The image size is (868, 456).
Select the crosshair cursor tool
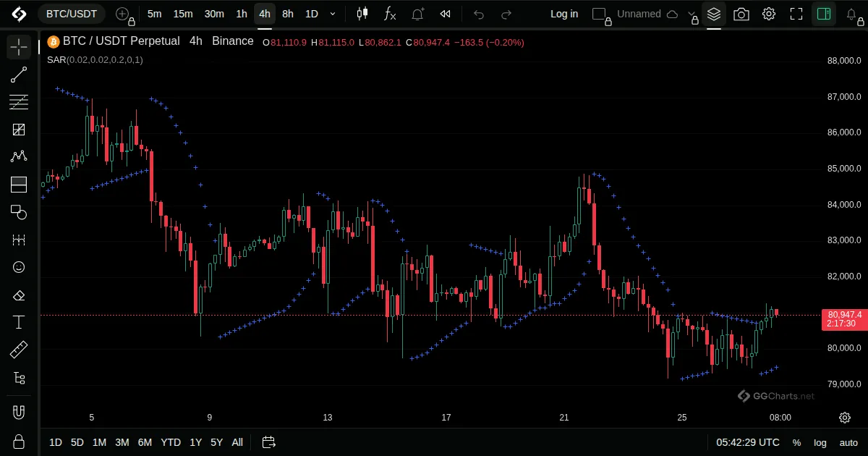(19, 48)
